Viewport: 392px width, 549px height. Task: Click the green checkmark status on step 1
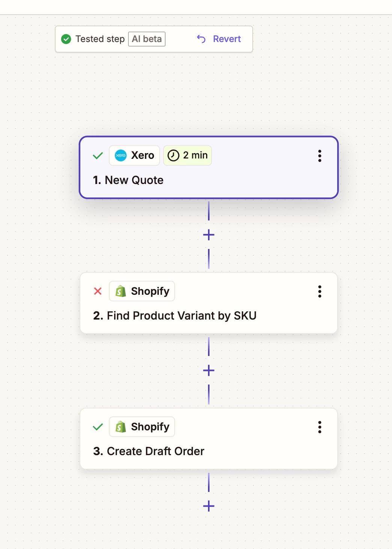pos(98,155)
